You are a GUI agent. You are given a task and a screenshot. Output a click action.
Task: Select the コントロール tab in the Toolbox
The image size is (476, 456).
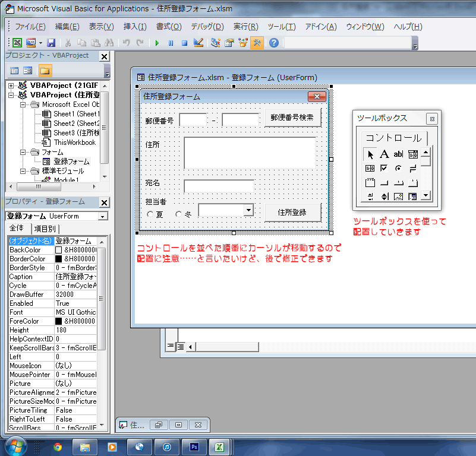(394, 138)
